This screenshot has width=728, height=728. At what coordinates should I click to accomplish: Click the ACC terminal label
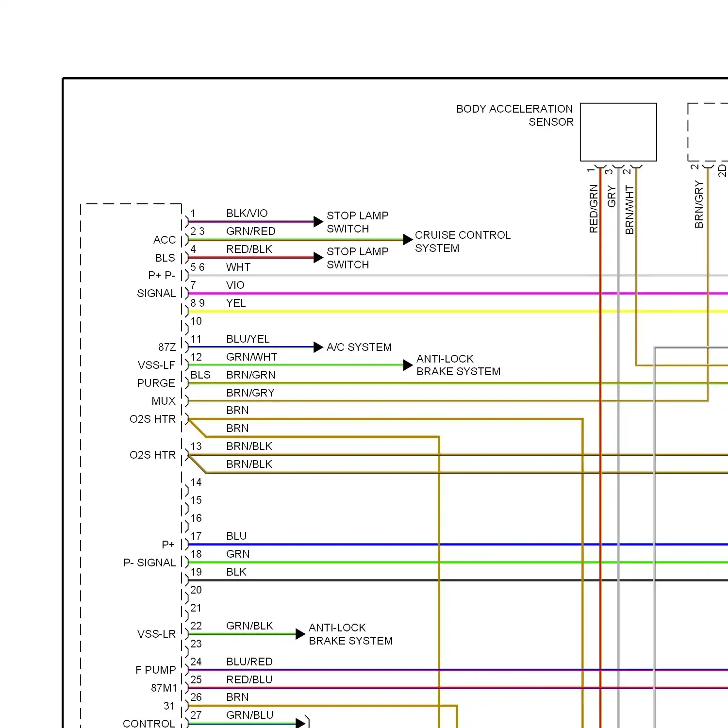[x=165, y=240]
